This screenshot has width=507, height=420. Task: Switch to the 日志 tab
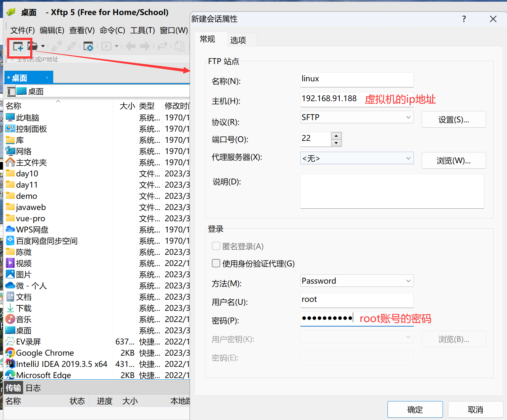click(33, 388)
